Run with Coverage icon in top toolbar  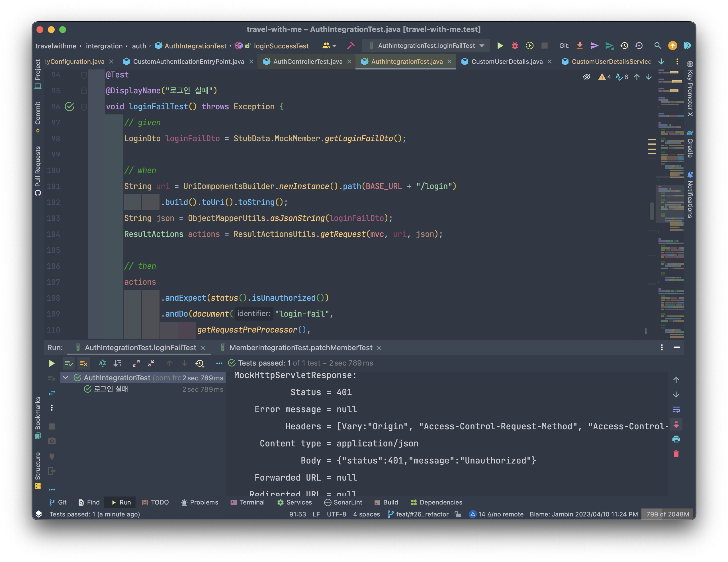(x=529, y=46)
